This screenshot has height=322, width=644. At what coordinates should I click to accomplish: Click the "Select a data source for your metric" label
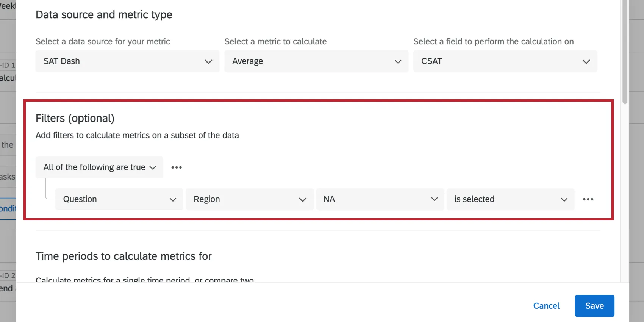(x=103, y=41)
